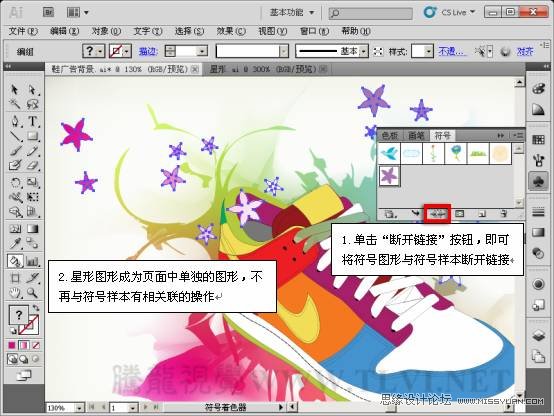554x416 pixels.
Task: Select the Free Transform tool
Action: point(33,197)
